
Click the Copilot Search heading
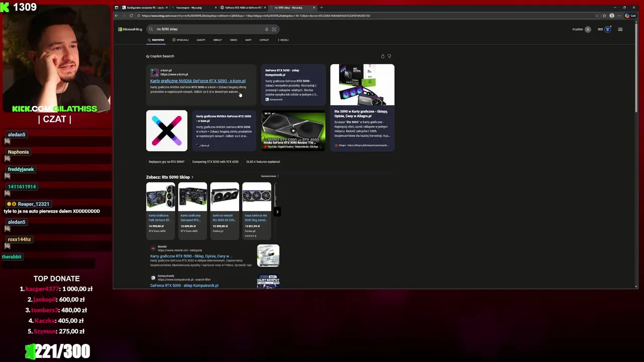(x=162, y=56)
